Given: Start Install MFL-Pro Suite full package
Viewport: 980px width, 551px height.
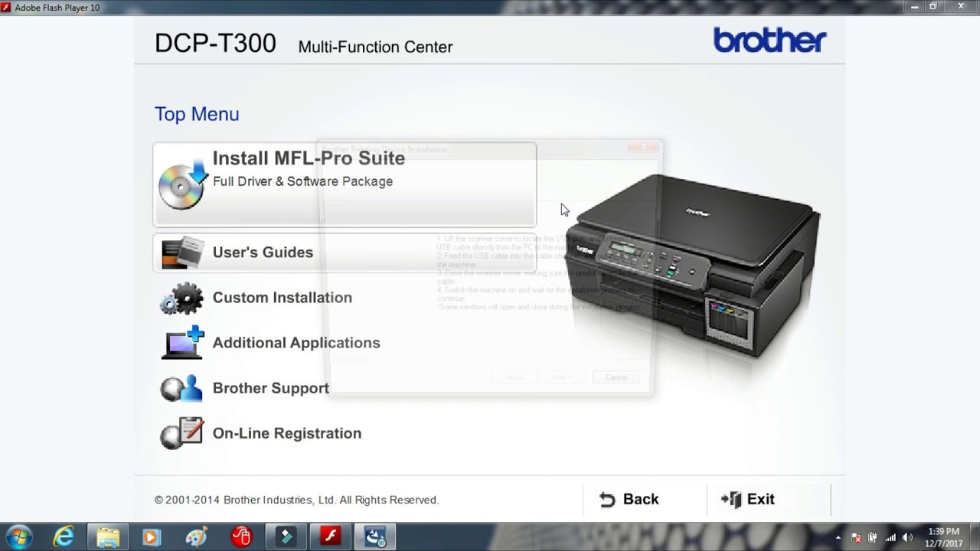Looking at the screenshot, I should pos(345,184).
